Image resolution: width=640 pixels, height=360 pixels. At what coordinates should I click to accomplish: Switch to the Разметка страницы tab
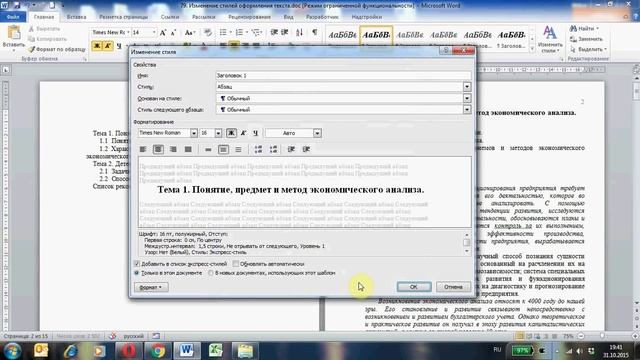coord(123,17)
